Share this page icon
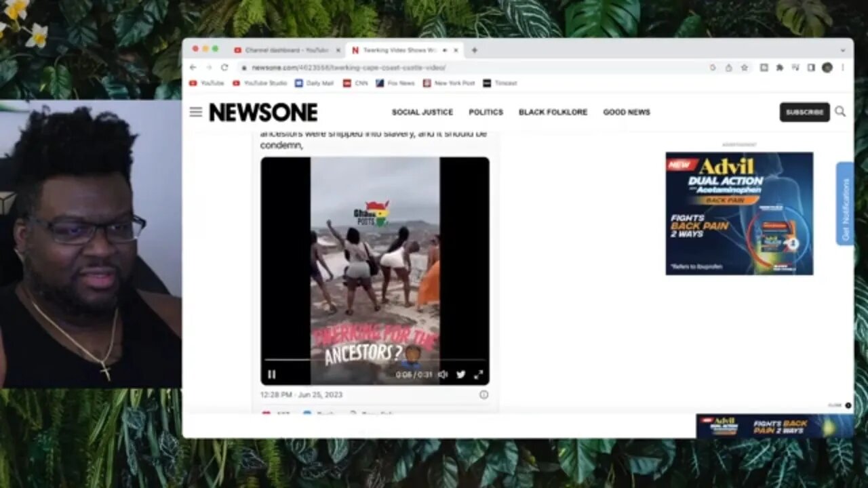 click(x=728, y=67)
